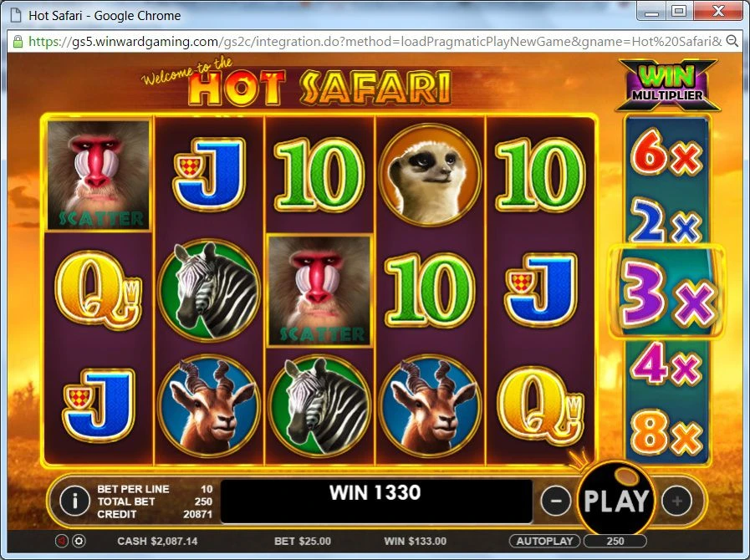Open settings with the gear icon
Screen dimensions: 750x560
[79, 542]
